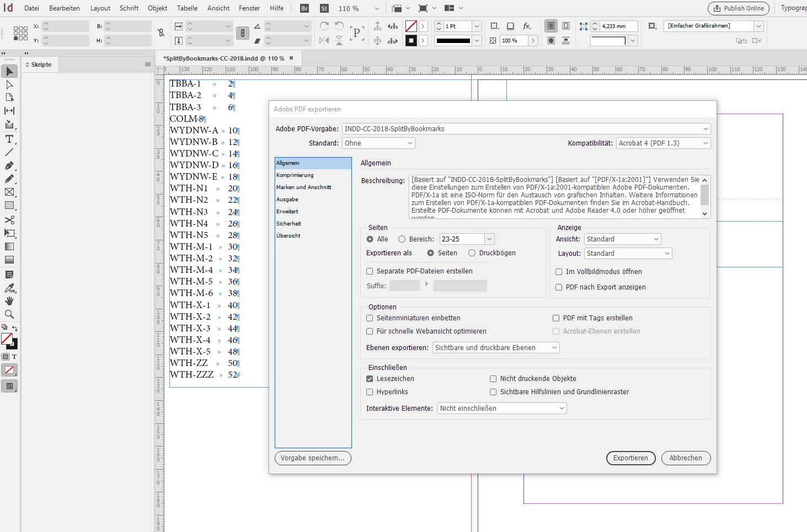Open Adobe Bridge via Br icon

(304, 8)
